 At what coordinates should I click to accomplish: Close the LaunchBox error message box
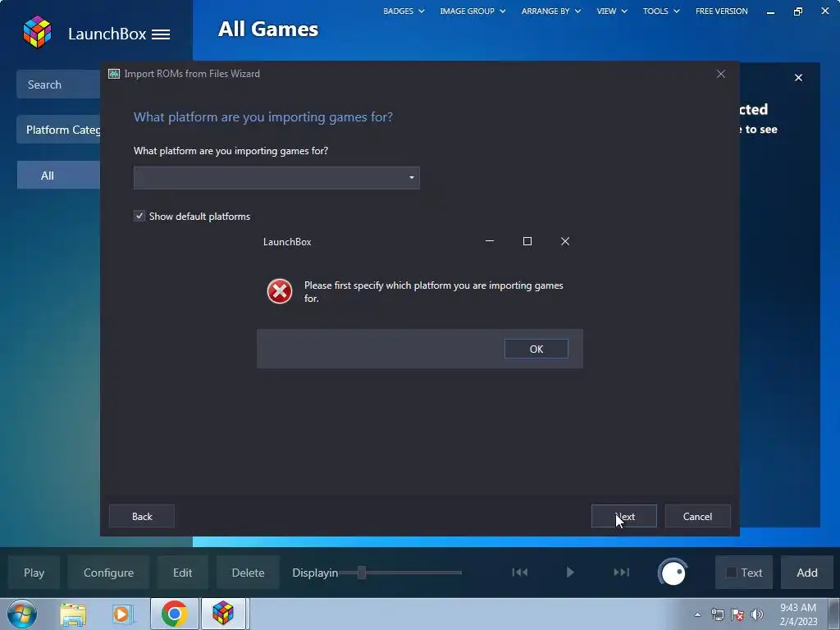coord(564,241)
